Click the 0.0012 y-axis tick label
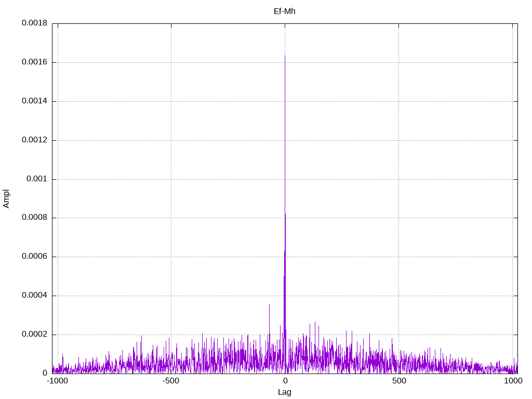The image size is (532, 399). pos(35,140)
